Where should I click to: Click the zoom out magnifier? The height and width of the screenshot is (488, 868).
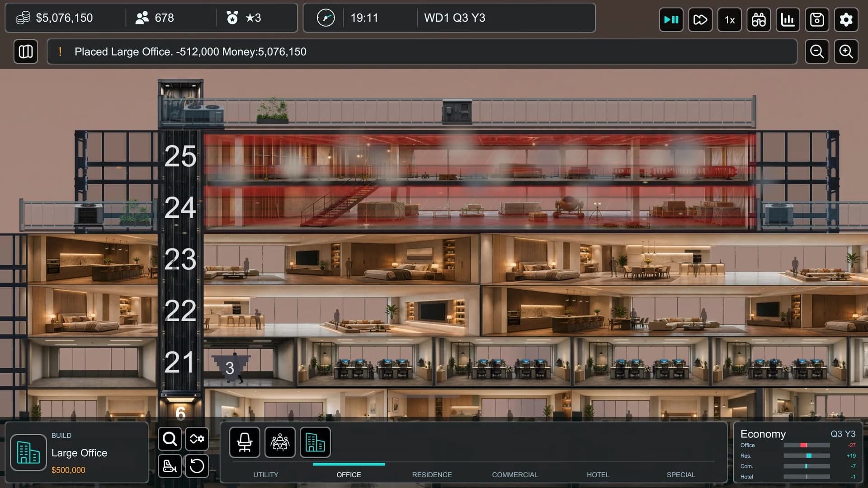click(x=817, y=52)
